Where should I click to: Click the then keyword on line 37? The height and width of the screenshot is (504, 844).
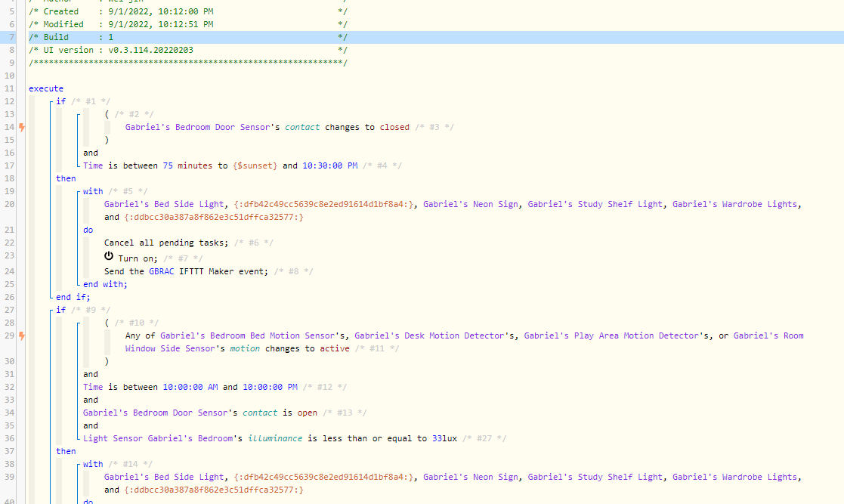pos(66,452)
